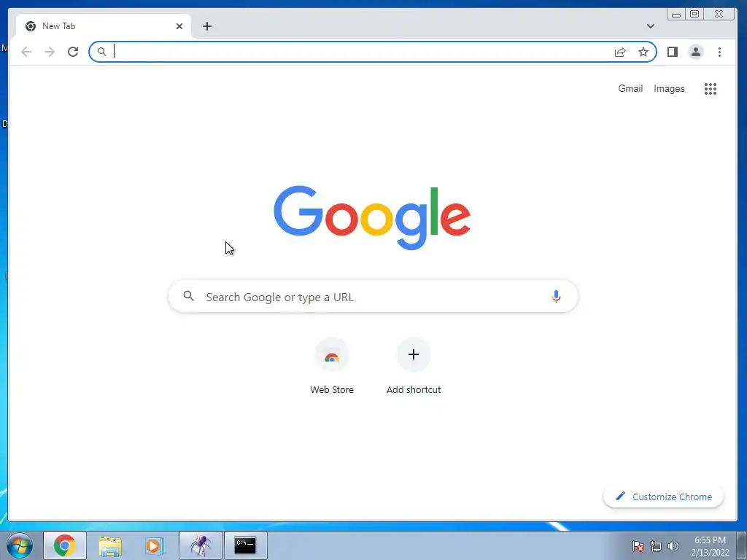Focus the Search Google or type a URL box

pos(373,296)
